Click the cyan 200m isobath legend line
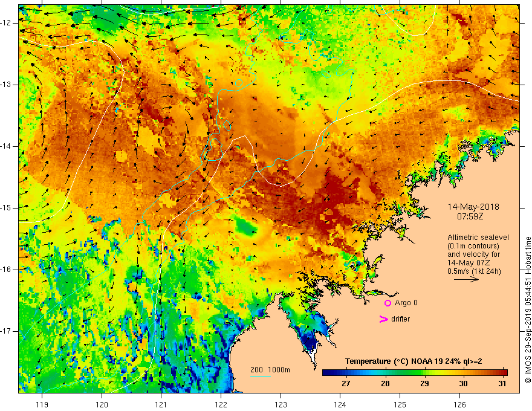This screenshot has width=532, height=411. tap(261, 376)
